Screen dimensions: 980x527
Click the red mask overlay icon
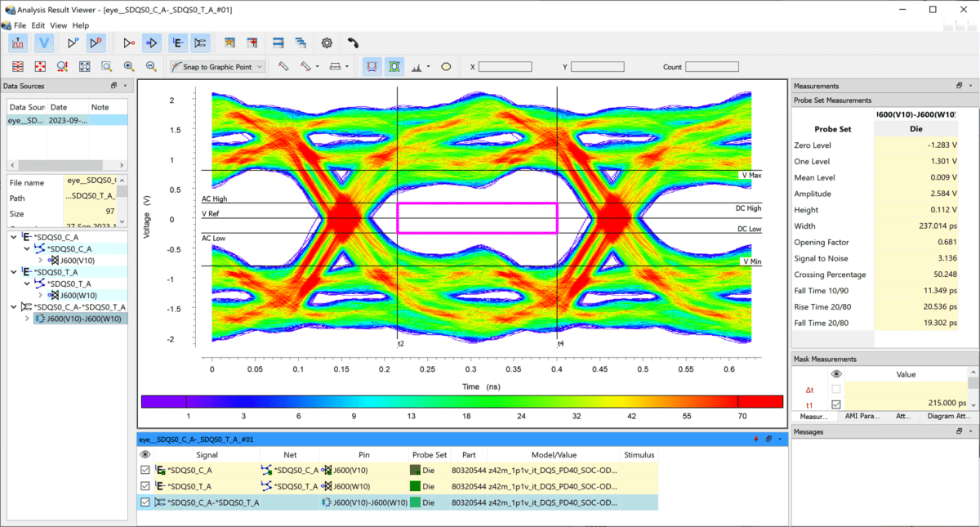click(x=371, y=66)
